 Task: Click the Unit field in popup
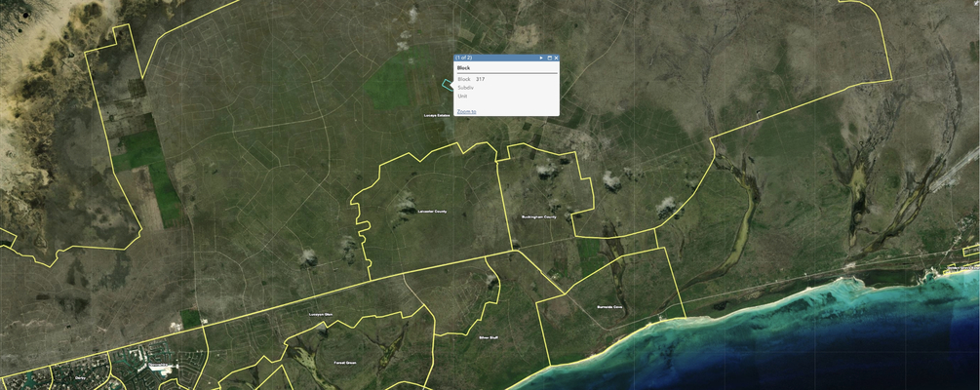tap(462, 96)
